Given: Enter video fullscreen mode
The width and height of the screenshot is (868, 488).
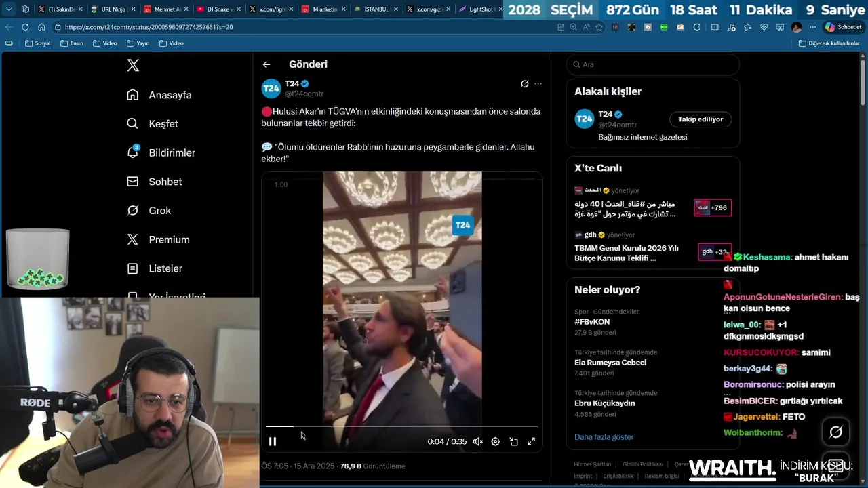Looking at the screenshot, I should tap(531, 441).
